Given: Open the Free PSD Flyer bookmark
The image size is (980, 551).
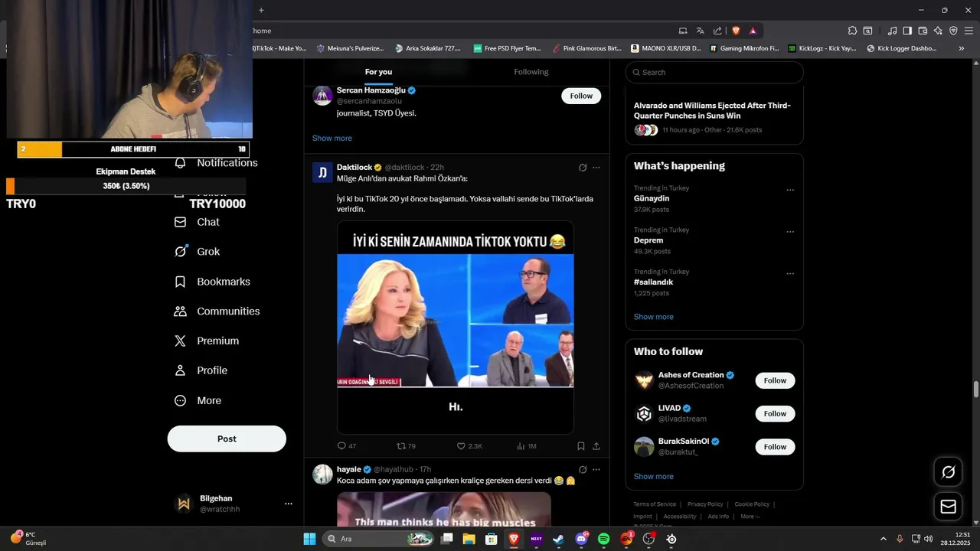Looking at the screenshot, I should tap(507, 48).
